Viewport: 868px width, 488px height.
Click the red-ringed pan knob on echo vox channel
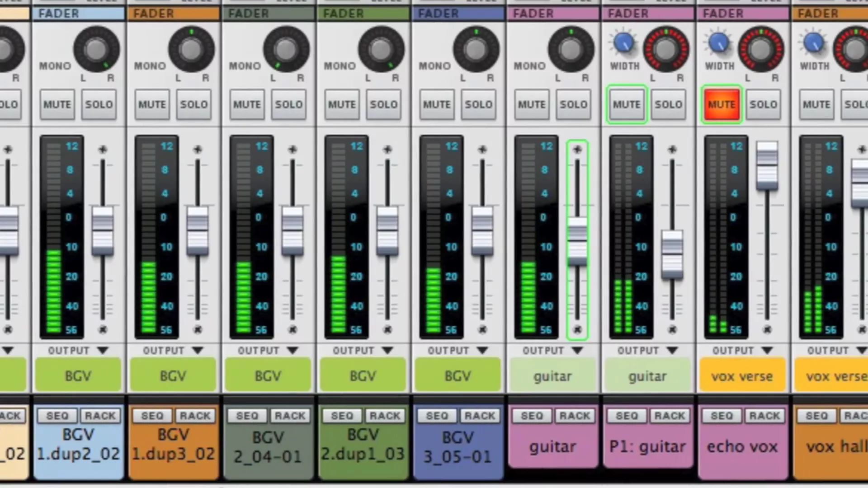point(760,49)
